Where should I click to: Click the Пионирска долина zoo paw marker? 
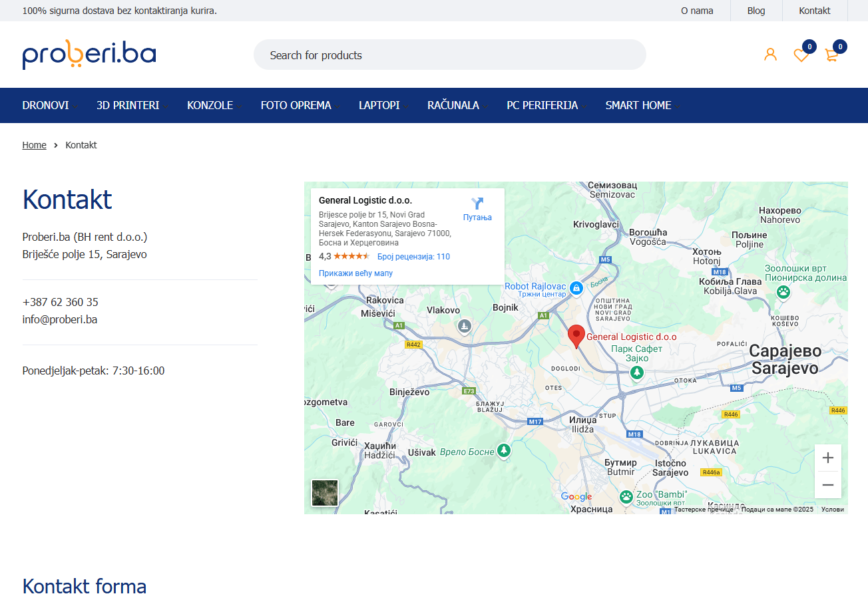tap(784, 291)
